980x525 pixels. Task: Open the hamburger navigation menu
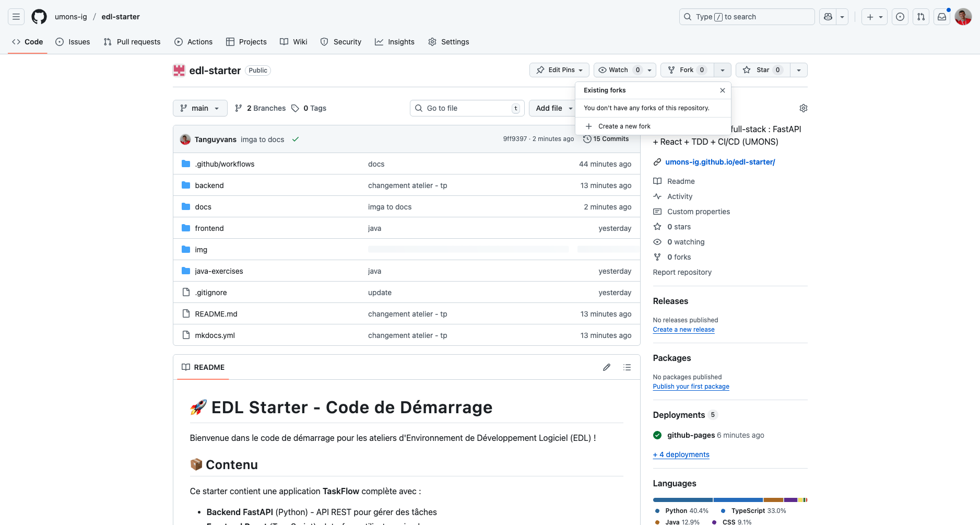(x=16, y=17)
